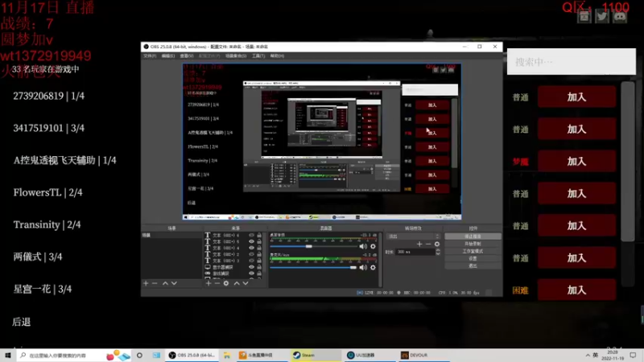The width and height of the screenshot is (644, 362).
Task: Adjust the desktop audio volume slider
Action: point(309,246)
